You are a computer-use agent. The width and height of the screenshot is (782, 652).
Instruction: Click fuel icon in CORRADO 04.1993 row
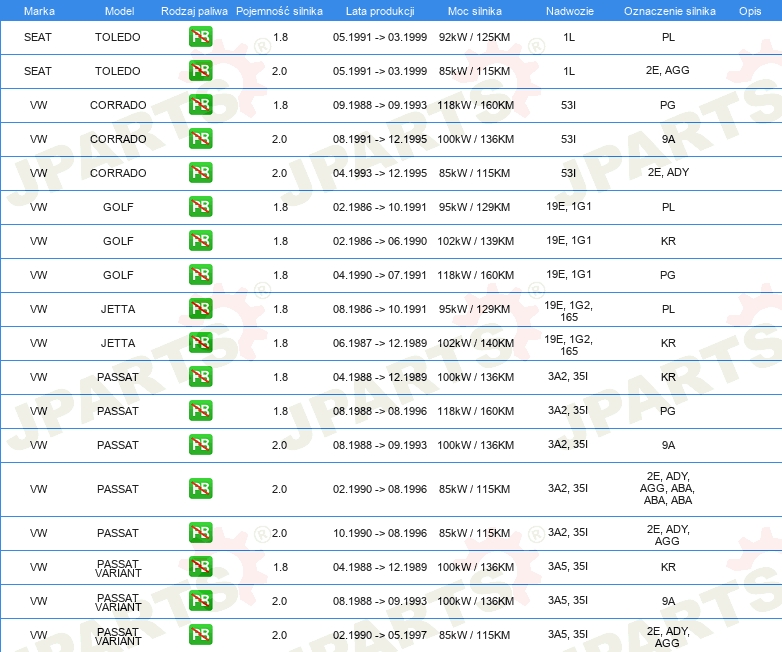[200, 173]
